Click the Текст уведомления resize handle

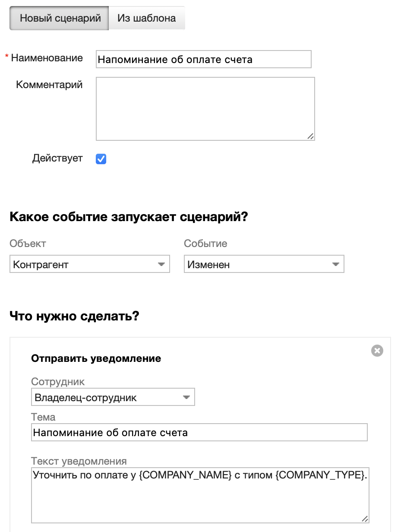(365, 519)
